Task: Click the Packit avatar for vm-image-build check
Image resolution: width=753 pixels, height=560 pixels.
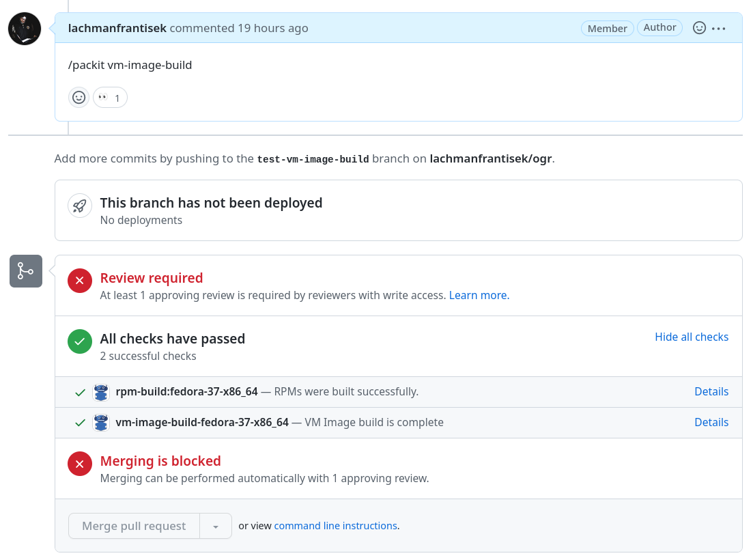Action: 101,423
